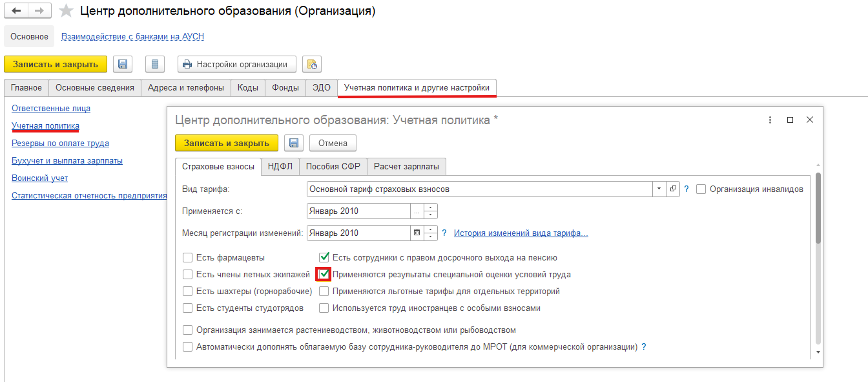
Task: Go forward with the right arrow button
Action: click(39, 11)
